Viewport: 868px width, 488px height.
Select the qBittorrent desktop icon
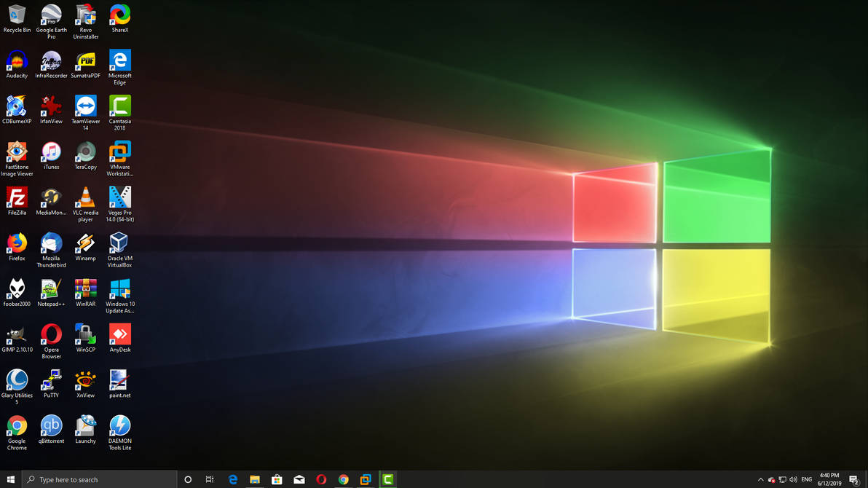click(x=52, y=430)
